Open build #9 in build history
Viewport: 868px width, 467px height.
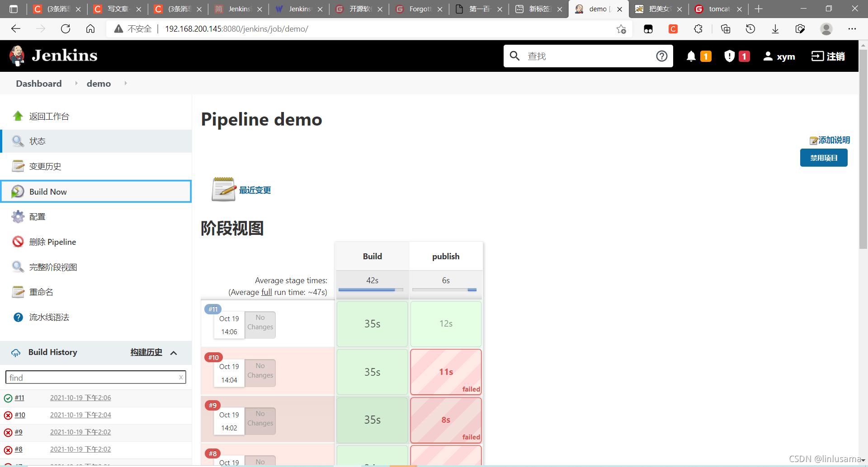coord(19,432)
